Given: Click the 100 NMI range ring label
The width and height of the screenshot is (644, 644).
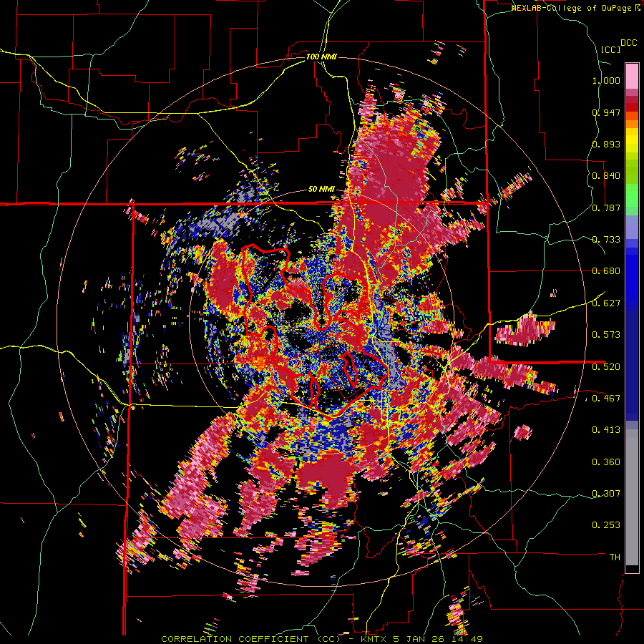Looking at the screenshot, I should click(321, 57).
